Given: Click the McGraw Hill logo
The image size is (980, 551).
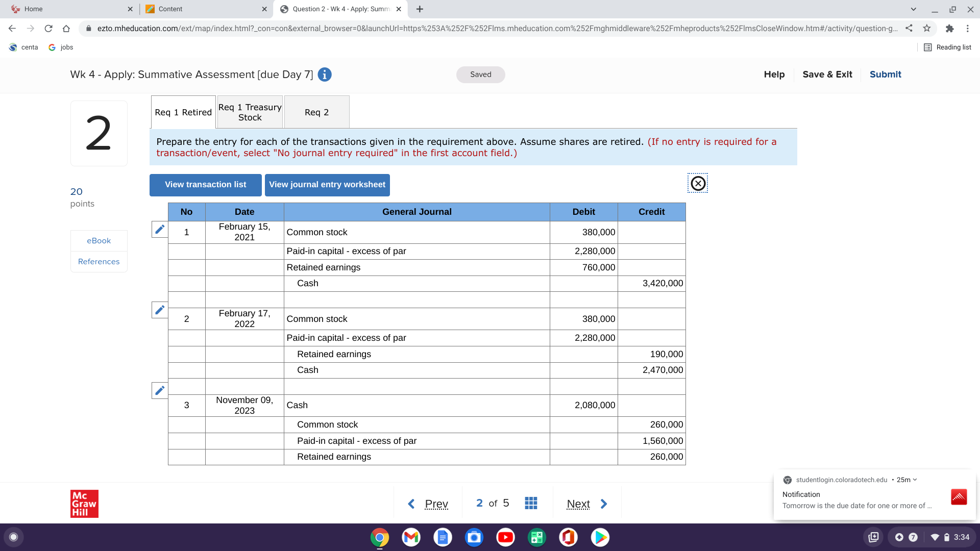Looking at the screenshot, I should click(x=84, y=504).
